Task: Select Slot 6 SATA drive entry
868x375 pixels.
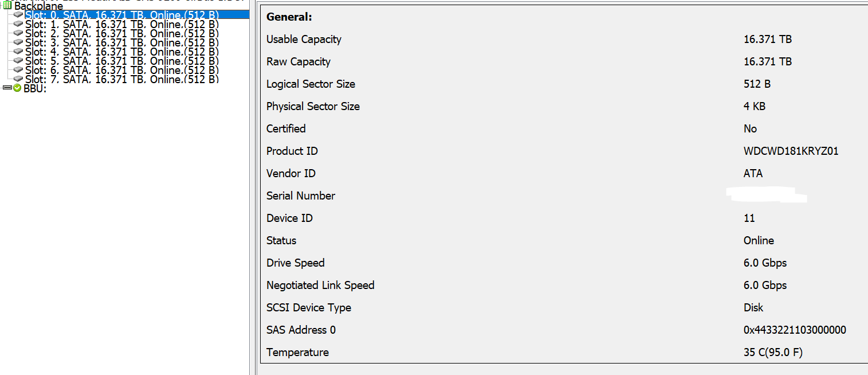Action: click(122, 70)
